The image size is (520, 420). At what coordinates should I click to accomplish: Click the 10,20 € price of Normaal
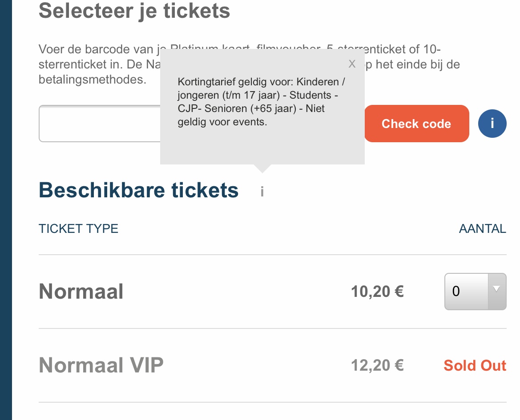[377, 292]
